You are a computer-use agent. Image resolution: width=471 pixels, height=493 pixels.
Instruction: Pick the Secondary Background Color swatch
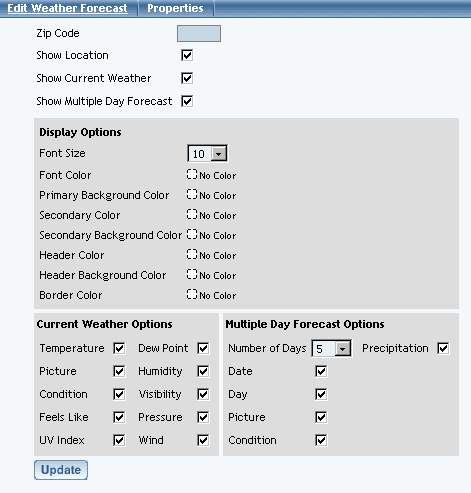[192, 234]
